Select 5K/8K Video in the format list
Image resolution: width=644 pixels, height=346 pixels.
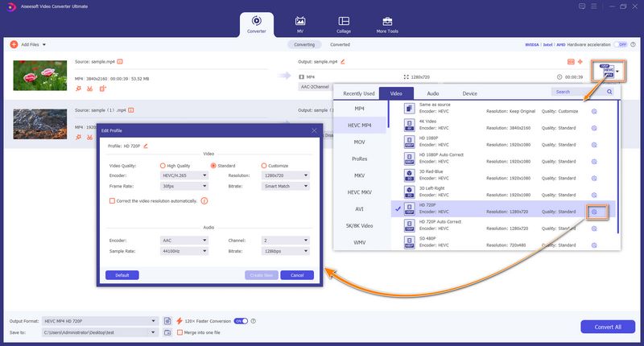(359, 226)
